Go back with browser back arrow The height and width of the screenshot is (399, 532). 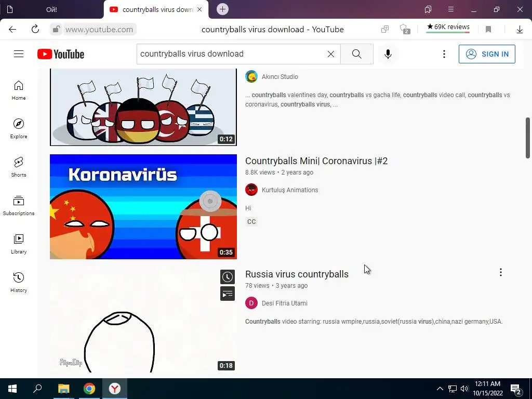(x=12, y=29)
